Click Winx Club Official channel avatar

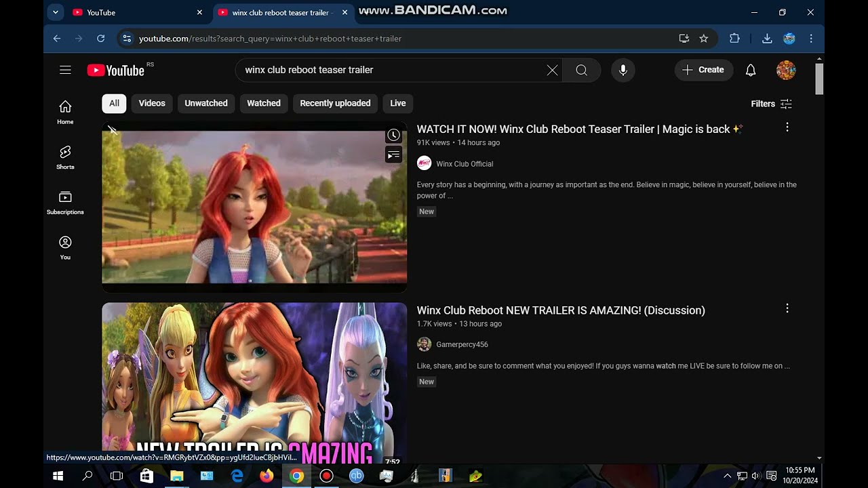click(x=424, y=163)
